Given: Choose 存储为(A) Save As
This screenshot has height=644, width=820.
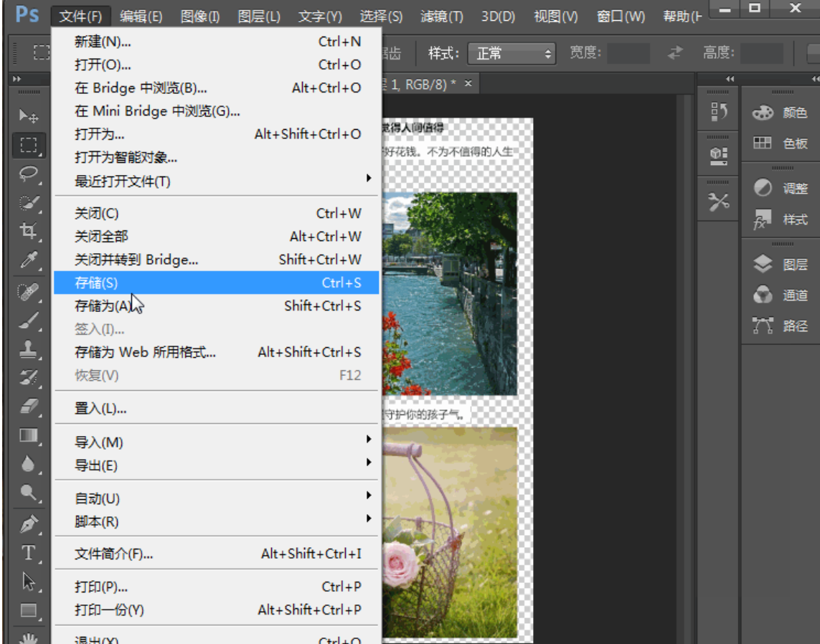Looking at the screenshot, I should pos(217,306).
